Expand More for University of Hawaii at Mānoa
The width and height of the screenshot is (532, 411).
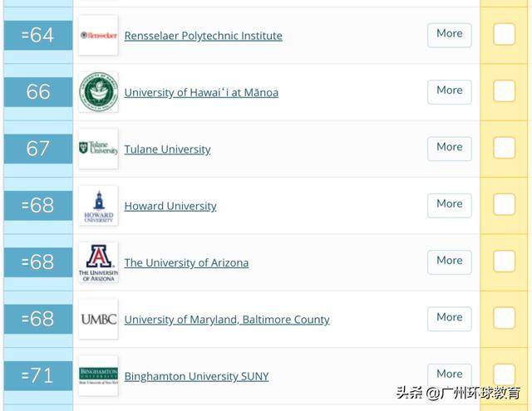pos(449,91)
